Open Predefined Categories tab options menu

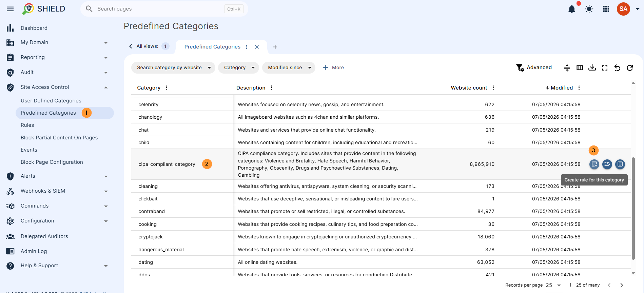(x=247, y=47)
